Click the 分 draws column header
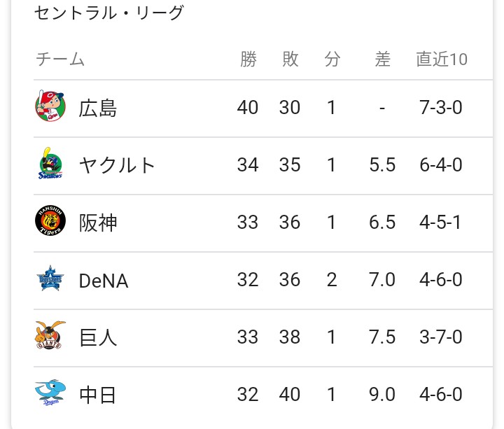The height and width of the screenshot is (429, 504). [x=332, y=59]
